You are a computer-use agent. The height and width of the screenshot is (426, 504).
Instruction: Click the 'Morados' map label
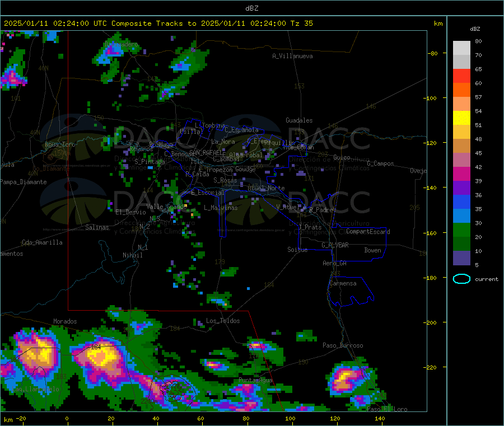[65, 321]
